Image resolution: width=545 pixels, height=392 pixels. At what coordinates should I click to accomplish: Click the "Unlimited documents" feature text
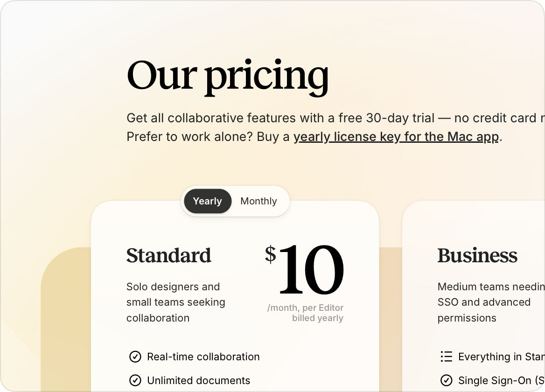(198, 380)
